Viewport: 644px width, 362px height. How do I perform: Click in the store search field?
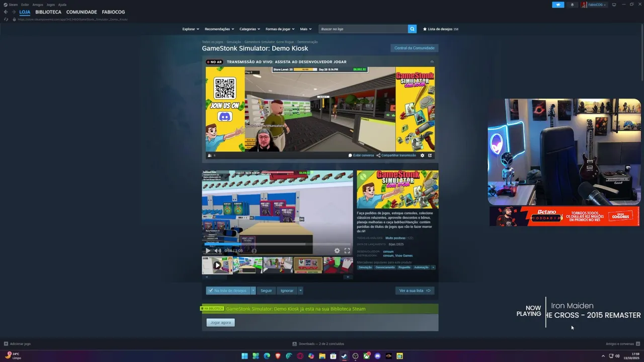[363, 29]
